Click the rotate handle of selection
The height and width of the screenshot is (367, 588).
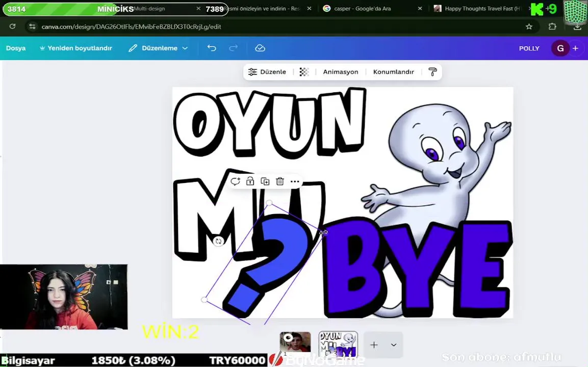tap(219, 242)
